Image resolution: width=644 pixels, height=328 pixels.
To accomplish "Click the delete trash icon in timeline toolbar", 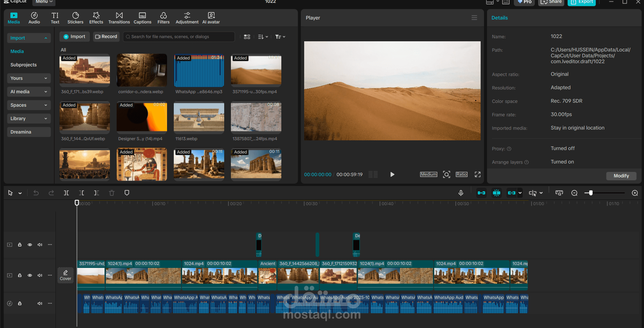I will pyautogui.click(x=112, y=193).
